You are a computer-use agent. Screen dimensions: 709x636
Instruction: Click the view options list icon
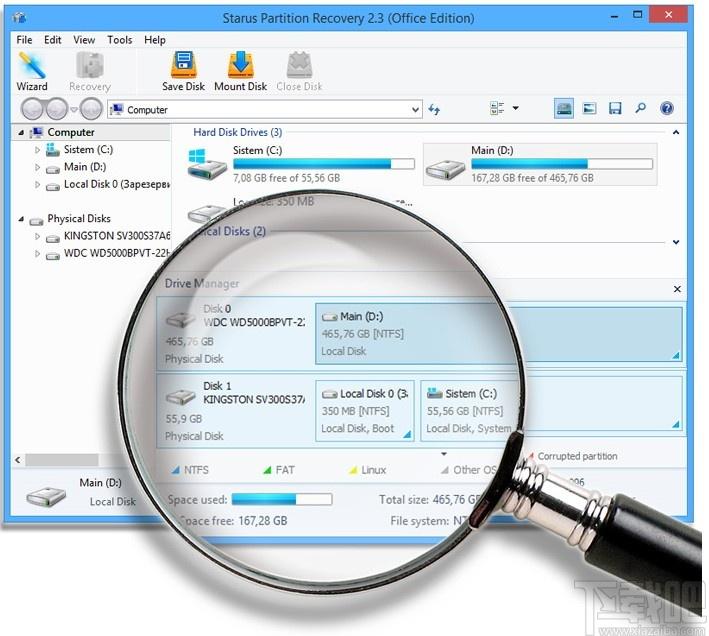pyautogui.click(x=497, y=108)
